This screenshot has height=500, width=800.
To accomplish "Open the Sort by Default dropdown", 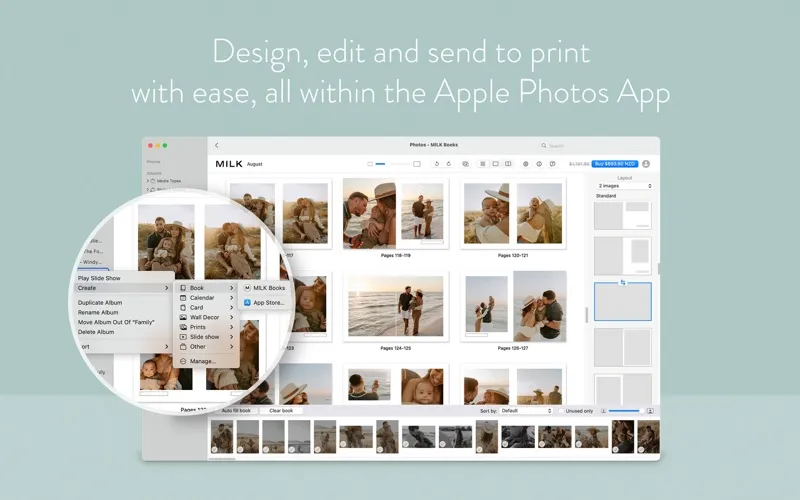I will (x=526, y=411).
